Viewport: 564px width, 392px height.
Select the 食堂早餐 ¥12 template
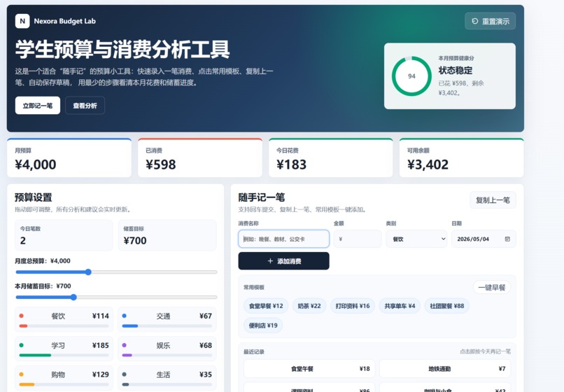point(266,306)
